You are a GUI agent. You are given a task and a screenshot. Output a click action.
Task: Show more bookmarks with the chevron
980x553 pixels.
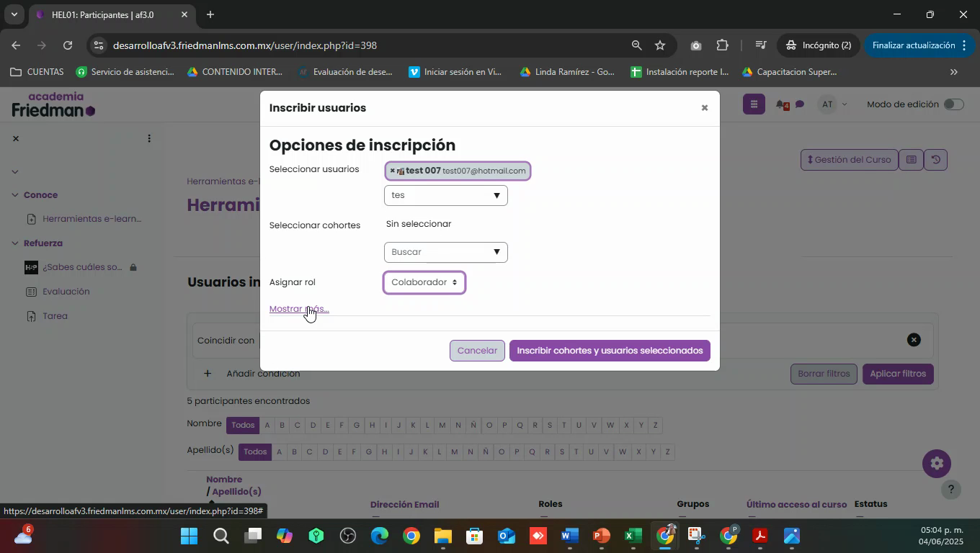pyautogui.click(x=954, y=72)
